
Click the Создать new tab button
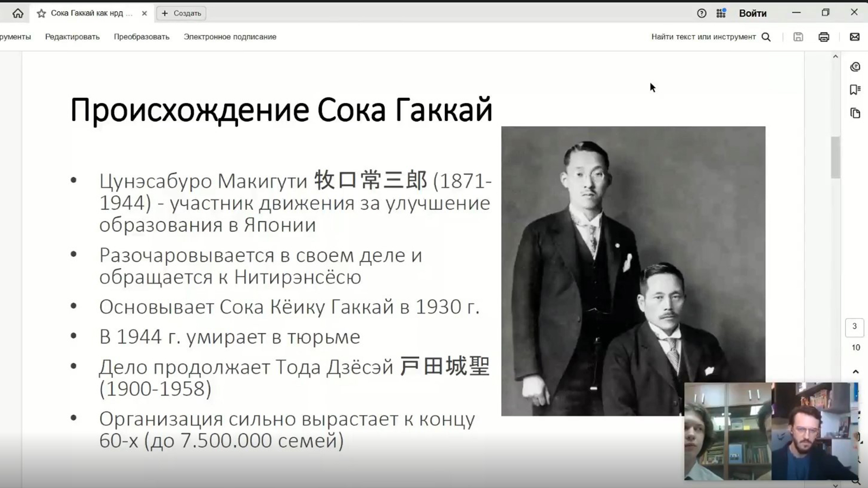(x=181, y=13)
